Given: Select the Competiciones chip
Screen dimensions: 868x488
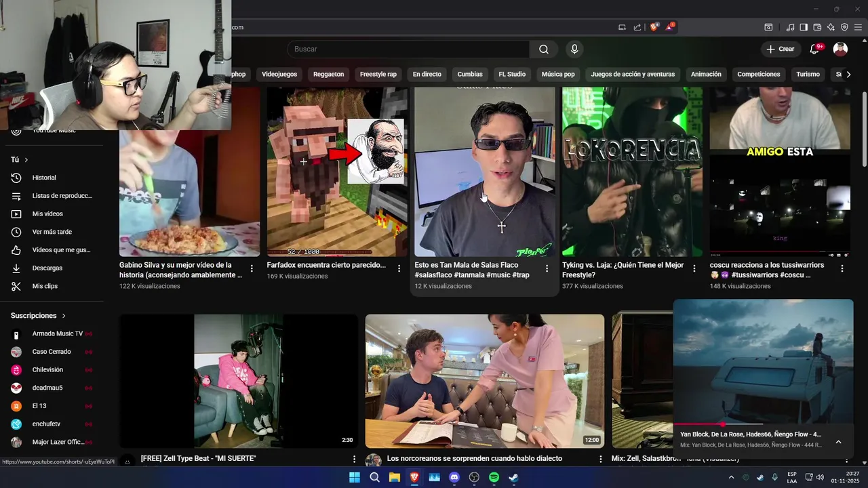Looking at the screenshot, I should pos(759,74).
